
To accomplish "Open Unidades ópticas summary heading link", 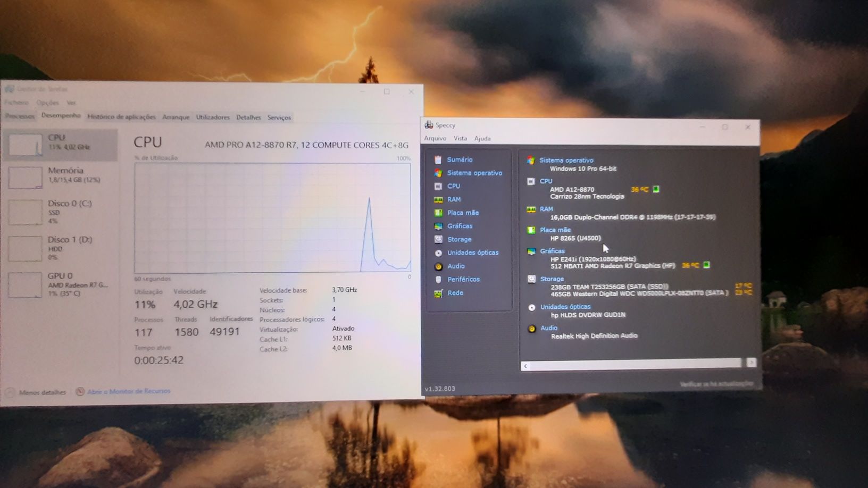I will (x=565, y=307).
